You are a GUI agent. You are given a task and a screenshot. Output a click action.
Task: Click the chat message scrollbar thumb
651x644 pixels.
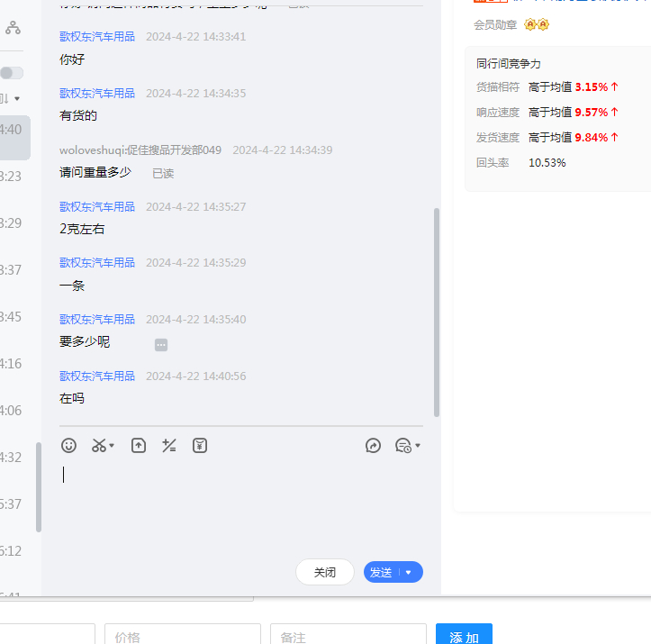[437, 311]
